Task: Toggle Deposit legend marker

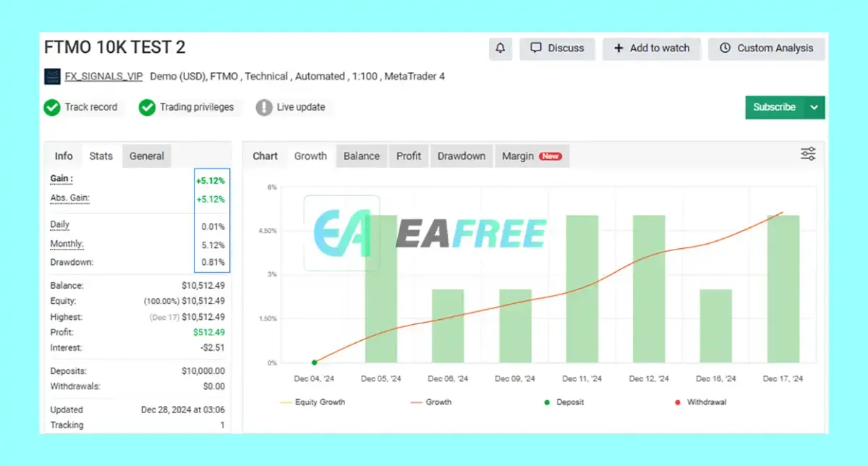Action: (563, 402)
